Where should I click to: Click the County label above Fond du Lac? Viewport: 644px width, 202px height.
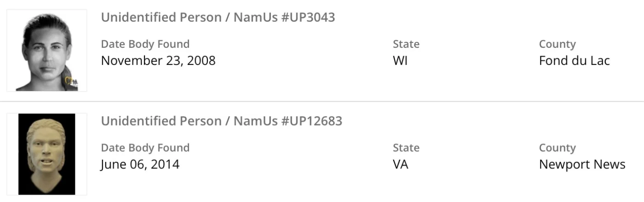pyautogui.click(x=557, y=44)
